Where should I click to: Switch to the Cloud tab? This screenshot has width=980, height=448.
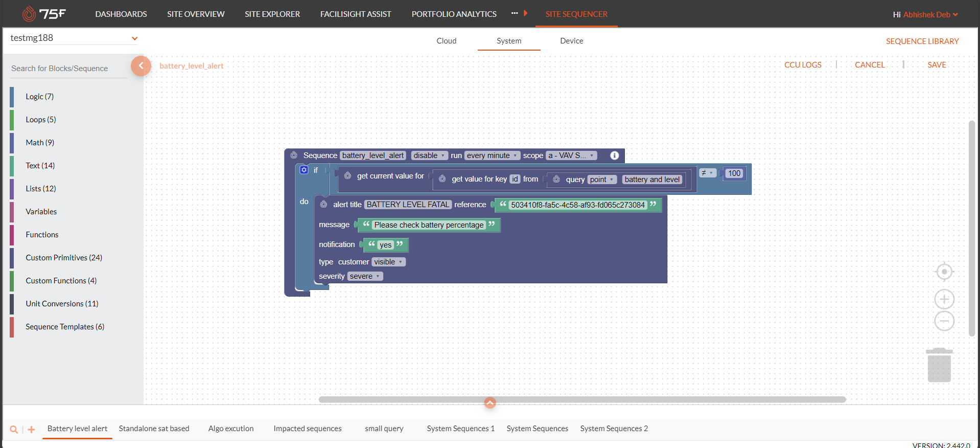[446, 41]
